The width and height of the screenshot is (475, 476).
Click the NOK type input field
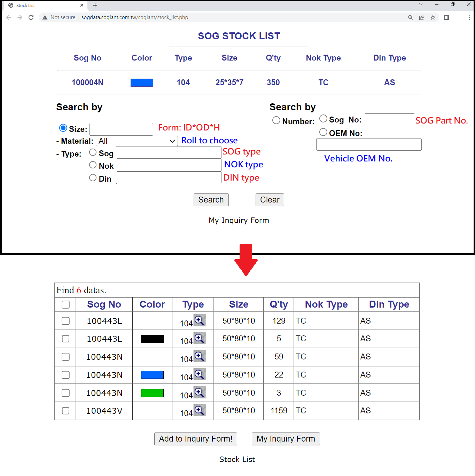pyautogui.click(x=169, y=165)
